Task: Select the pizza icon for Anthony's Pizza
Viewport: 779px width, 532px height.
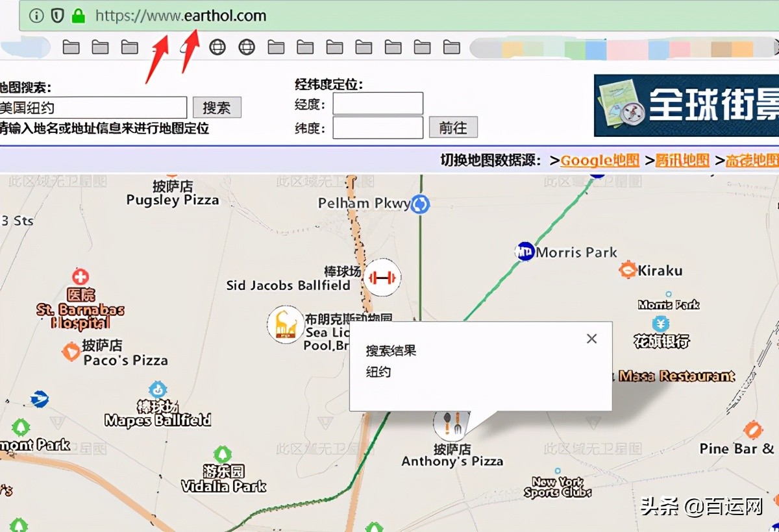Action: point(451,425)
